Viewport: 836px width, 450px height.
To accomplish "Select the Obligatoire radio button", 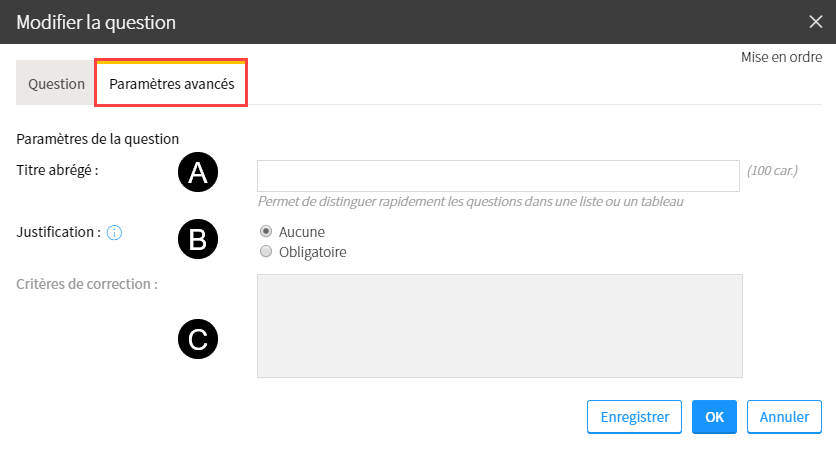I will point(266,251).
